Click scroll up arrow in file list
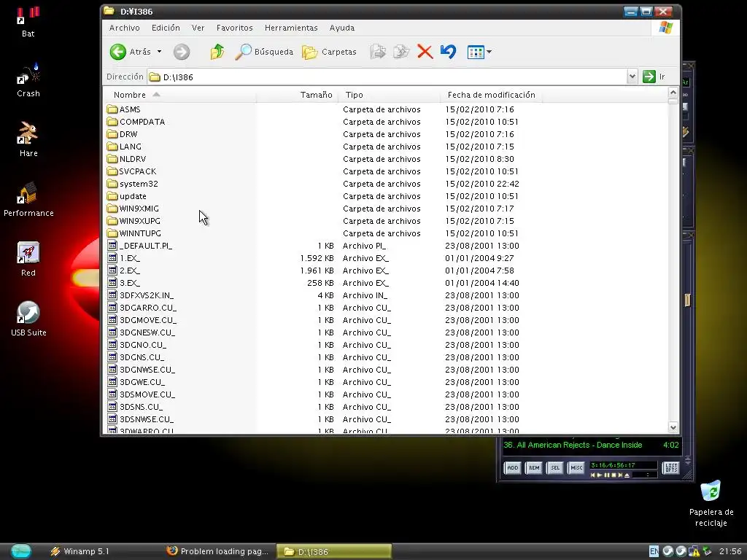The image size is (747, 560). click(673, 93)
